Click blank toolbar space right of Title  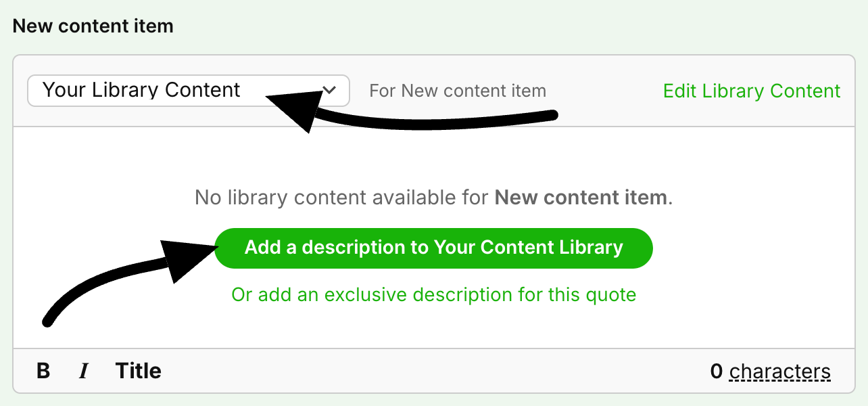(433, 371)
